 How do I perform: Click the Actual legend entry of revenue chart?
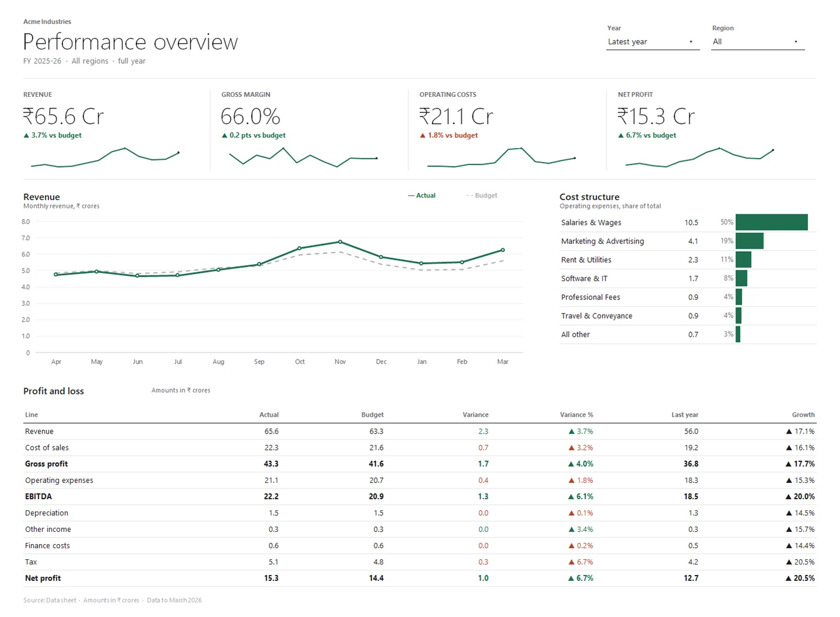point(422,196)
